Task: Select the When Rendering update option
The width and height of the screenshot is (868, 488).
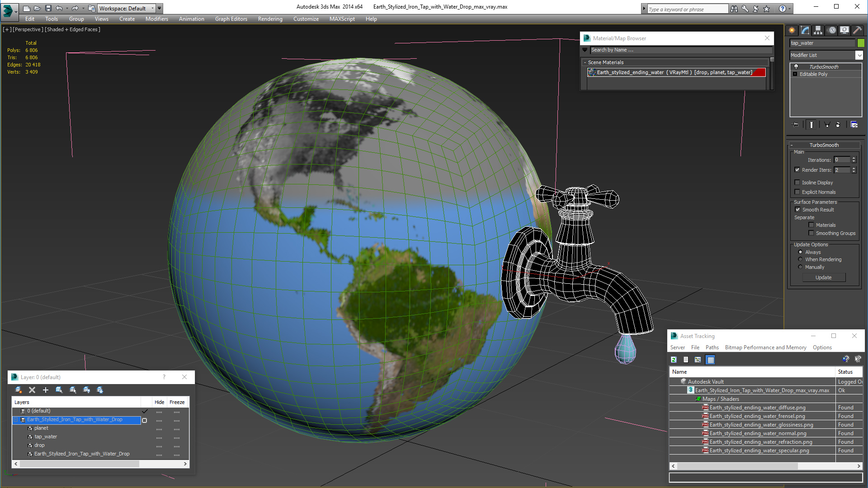Action: [801, 259]
